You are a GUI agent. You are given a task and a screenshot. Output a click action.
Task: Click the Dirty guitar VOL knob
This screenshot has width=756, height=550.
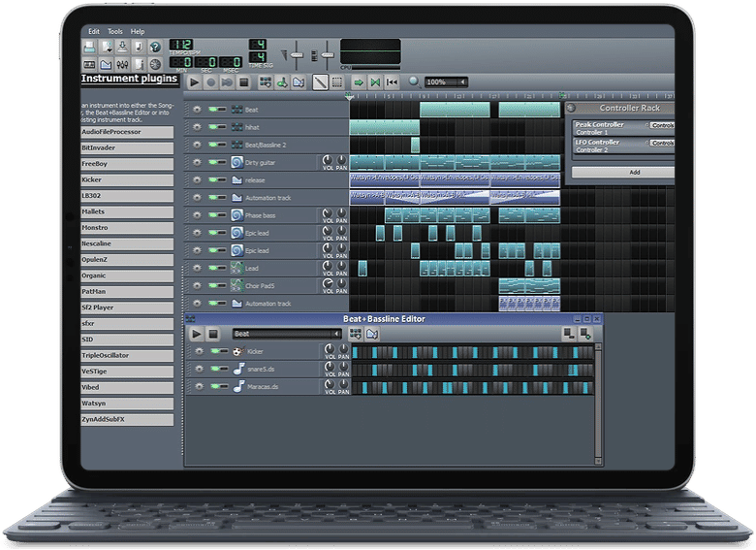point(328,160)
